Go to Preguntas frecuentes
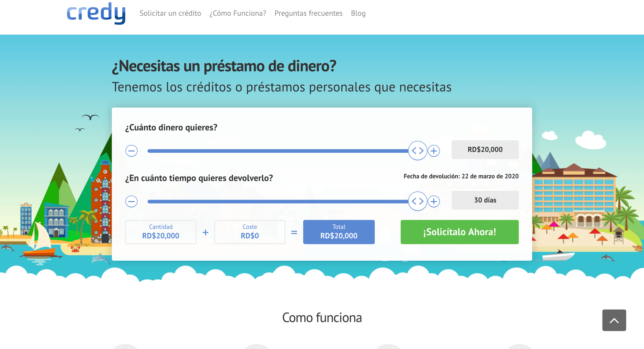This screenshot has width=644, height=349. [308, 13]
